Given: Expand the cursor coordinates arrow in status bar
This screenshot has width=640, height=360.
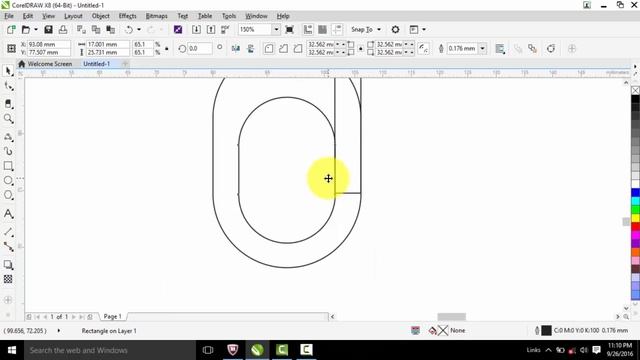Looking at the screenshot, I should pos(59,331).
